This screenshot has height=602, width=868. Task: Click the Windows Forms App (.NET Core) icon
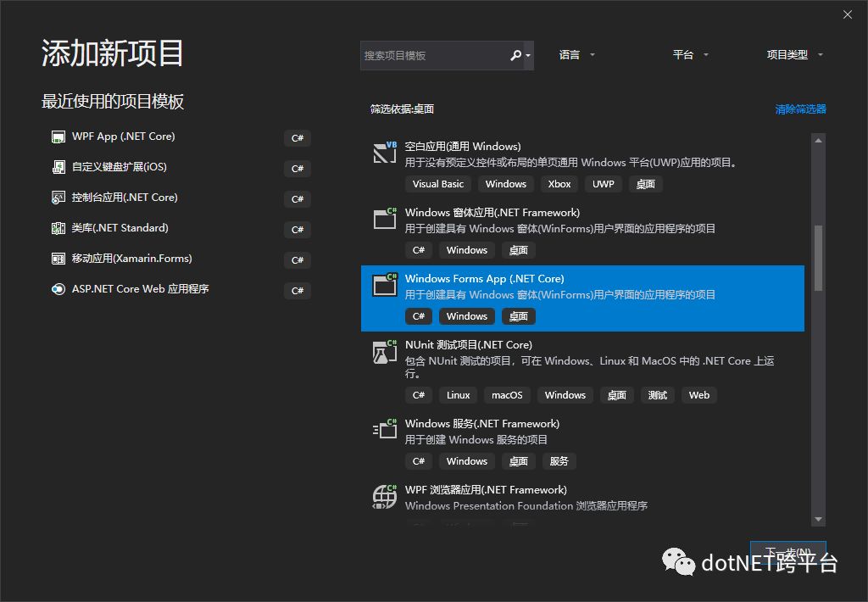[385, 285]
